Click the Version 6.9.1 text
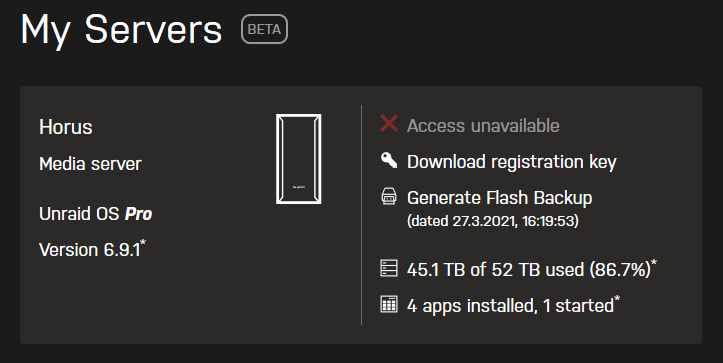This screenshot has height=363, width=723. tap(89, 250)
